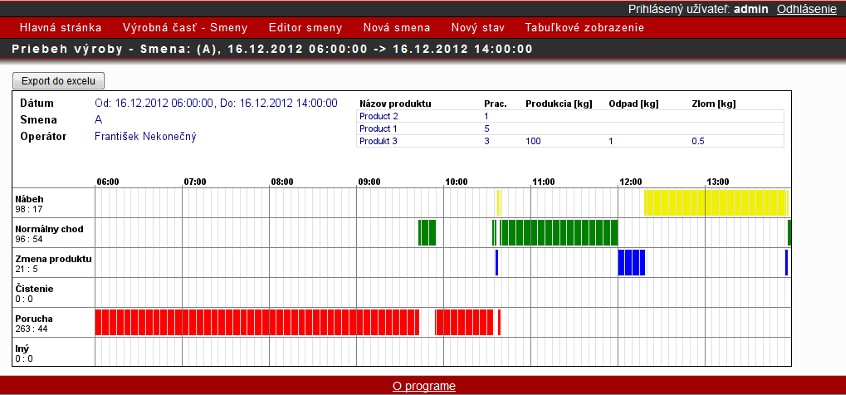Open the Editor smeny page
Viewport: 846px width, 395px height.
click(x=305, y=28)
